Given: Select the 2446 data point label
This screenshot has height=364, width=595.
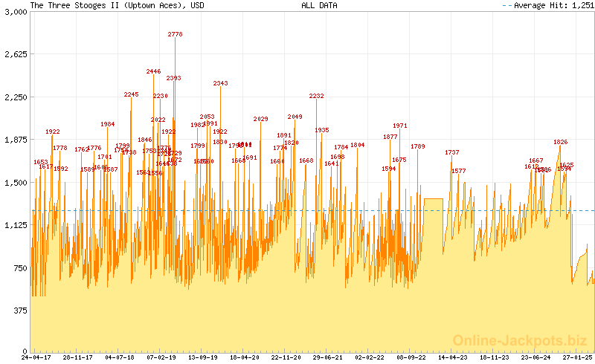Looking at the screenshot, I should pyautogui.click(x=153, y=71).
